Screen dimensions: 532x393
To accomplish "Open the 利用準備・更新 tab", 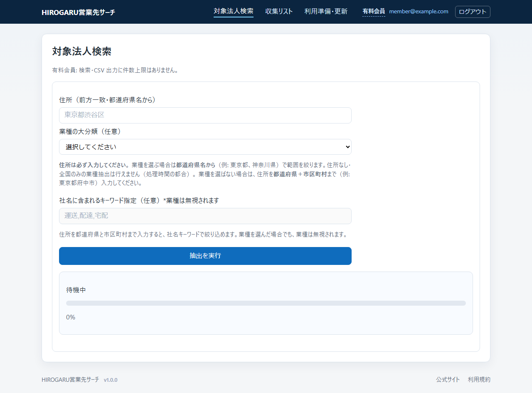I will click(326, 11).
